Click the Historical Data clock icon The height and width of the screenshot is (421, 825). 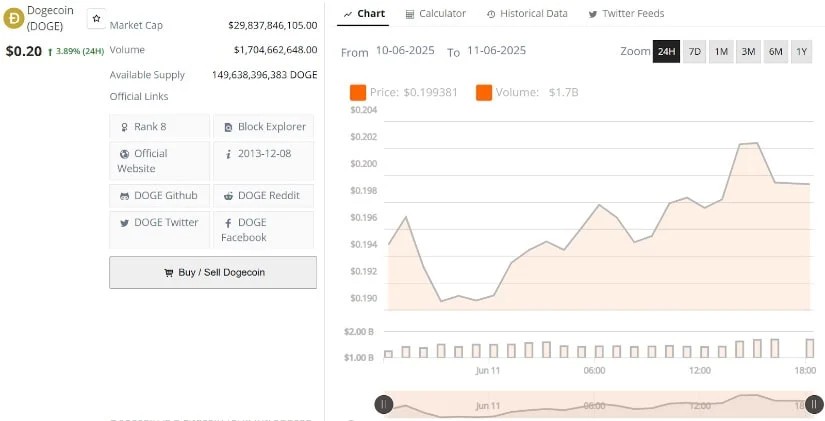point(491,14)
